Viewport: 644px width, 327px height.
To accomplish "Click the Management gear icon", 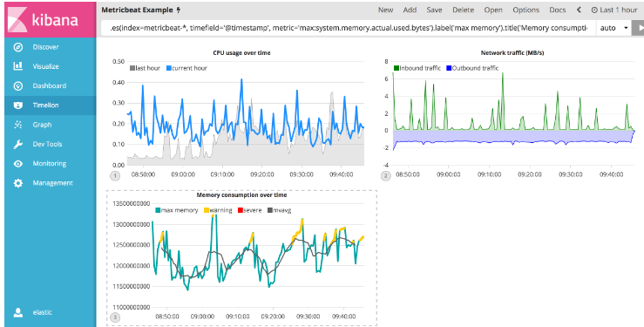I will tap(18, 183).
